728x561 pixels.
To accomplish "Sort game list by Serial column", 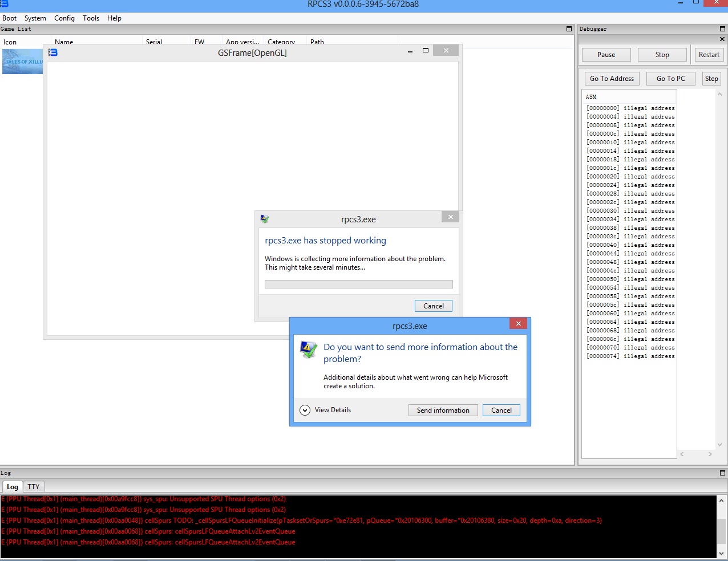I will (x=154, y=42).
